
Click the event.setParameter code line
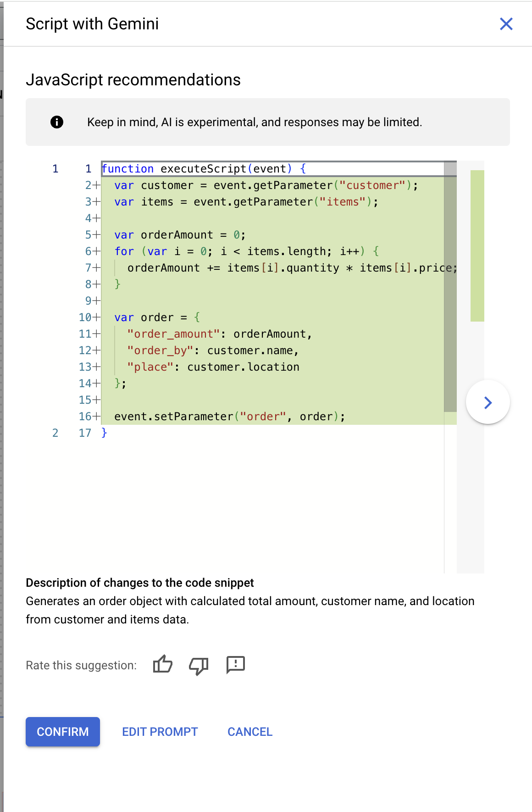(x=229, y=417)
